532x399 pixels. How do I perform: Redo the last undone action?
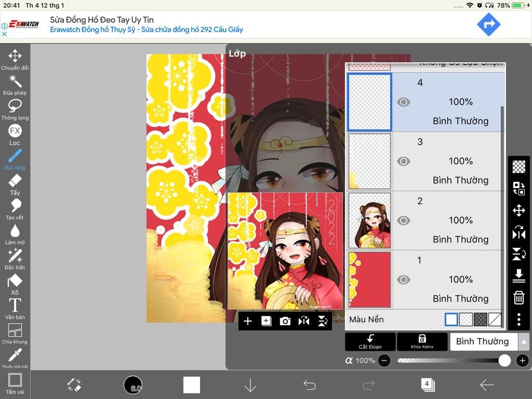[368, 385]
